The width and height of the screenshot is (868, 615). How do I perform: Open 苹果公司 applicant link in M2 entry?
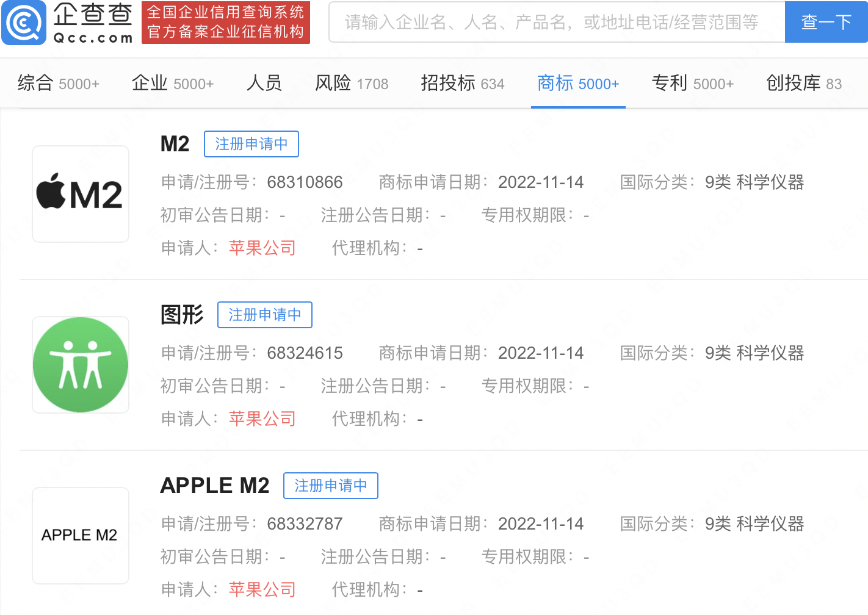[262, 248]
